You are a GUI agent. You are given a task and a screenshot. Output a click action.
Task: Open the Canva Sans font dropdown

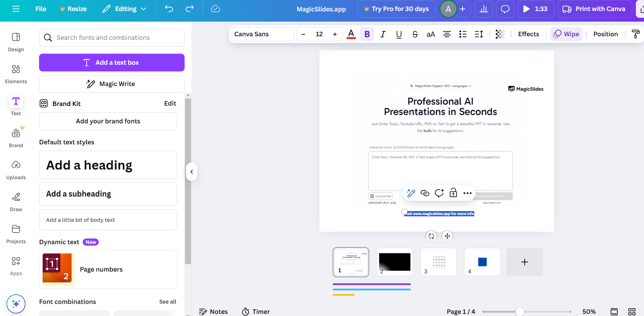(262, 34)
